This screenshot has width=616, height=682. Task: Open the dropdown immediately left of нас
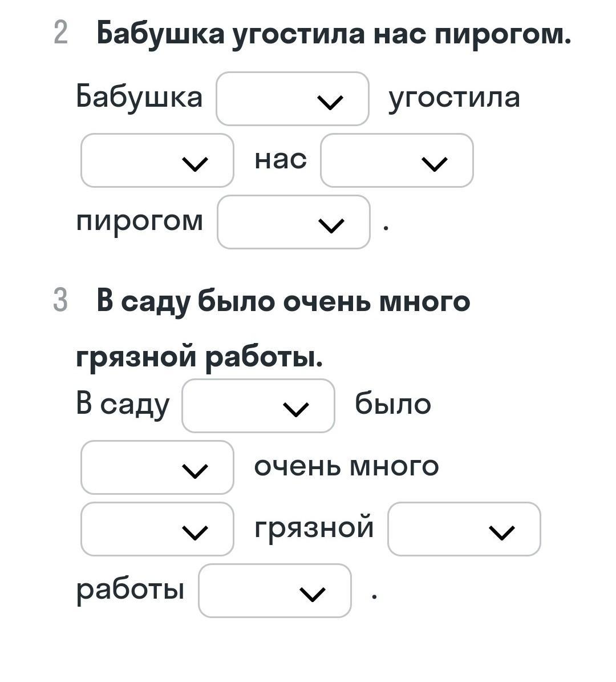pyautogui.click(x=157, y=160)
